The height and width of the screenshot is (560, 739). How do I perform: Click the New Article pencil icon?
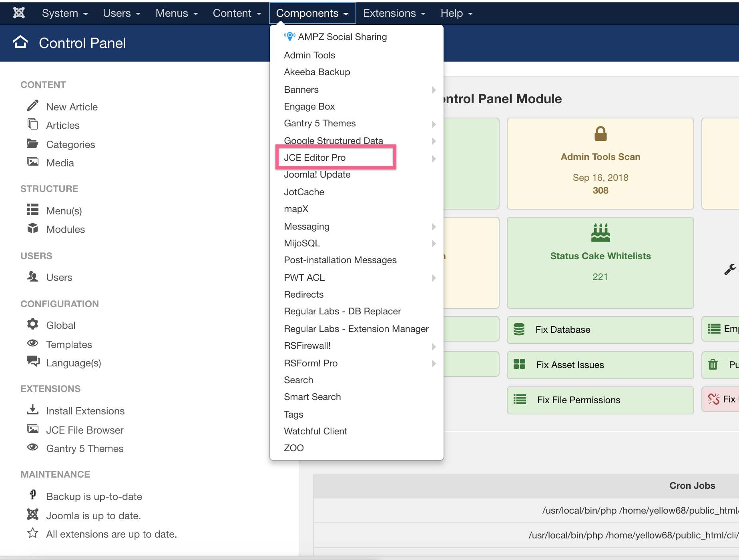[33, 106]
